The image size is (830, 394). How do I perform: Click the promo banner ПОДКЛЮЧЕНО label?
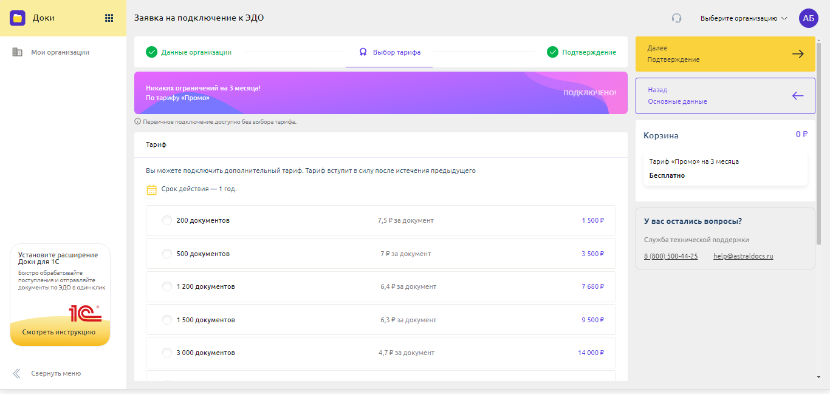pos(590,93)
